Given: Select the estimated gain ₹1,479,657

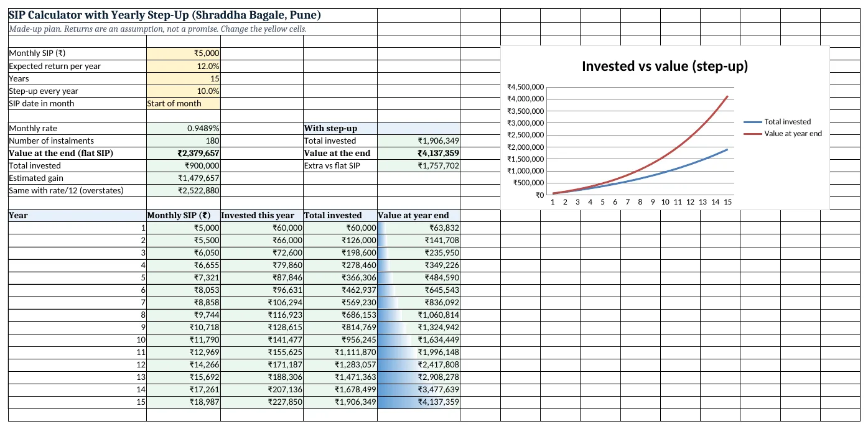Looking at the screenshot, I should tap(183, 178).
